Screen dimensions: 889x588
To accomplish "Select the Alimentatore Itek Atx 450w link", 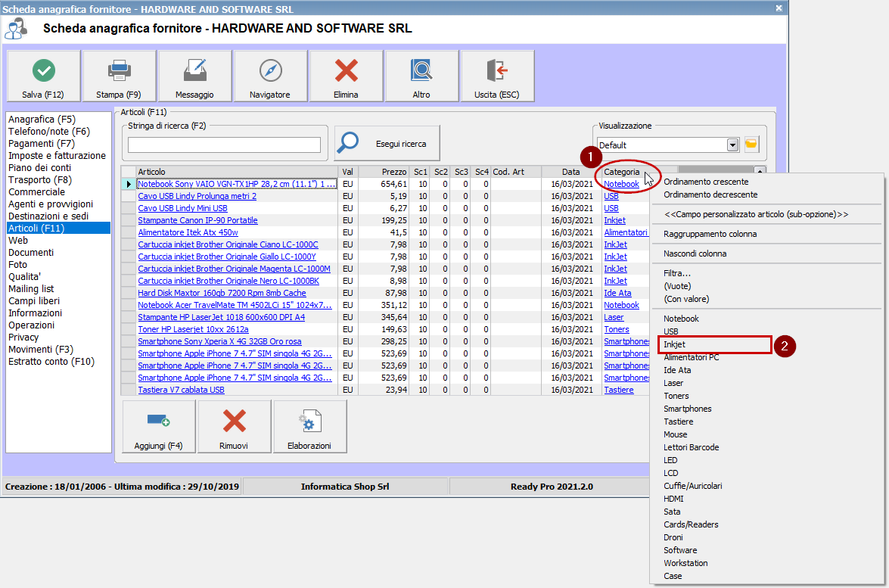I will 188,232.
